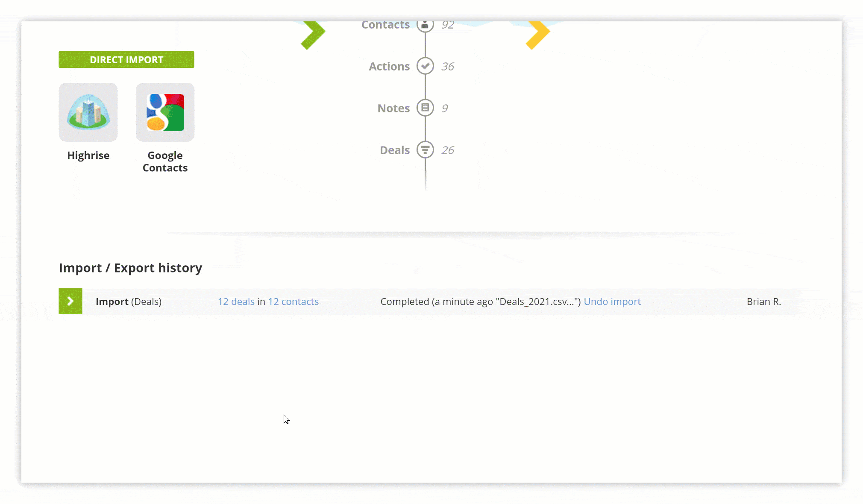Click the 'Undo import' link in history

click(611, 301)
